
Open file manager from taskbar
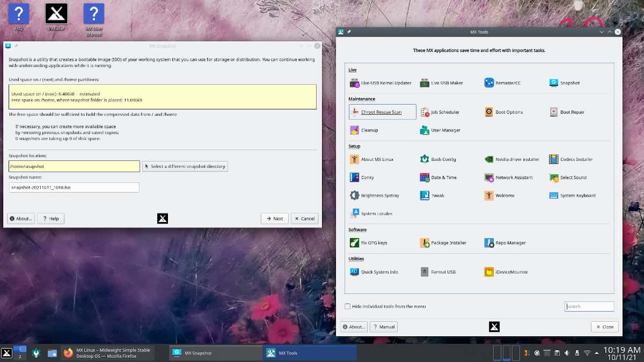(x=52, y=353)
